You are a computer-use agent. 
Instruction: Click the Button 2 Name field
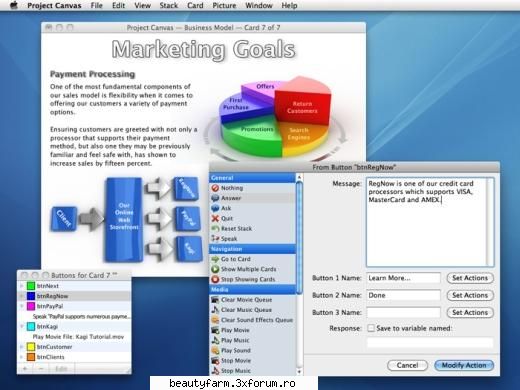coord(403,295)
